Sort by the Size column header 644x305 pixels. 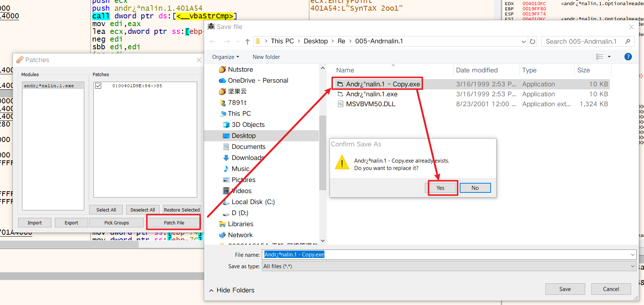pos(593,70)
